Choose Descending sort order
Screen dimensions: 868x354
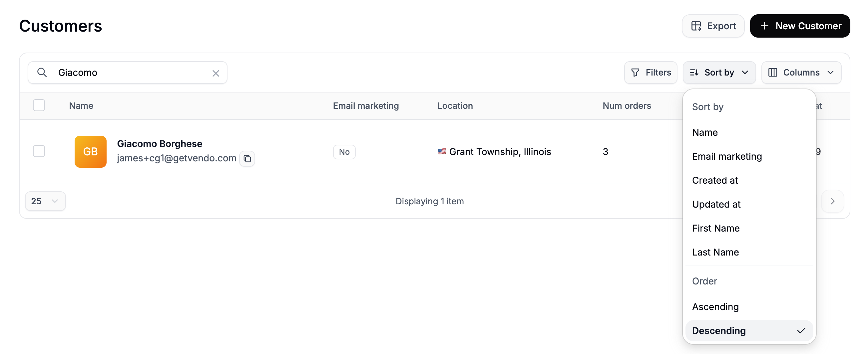click(749, 330)
